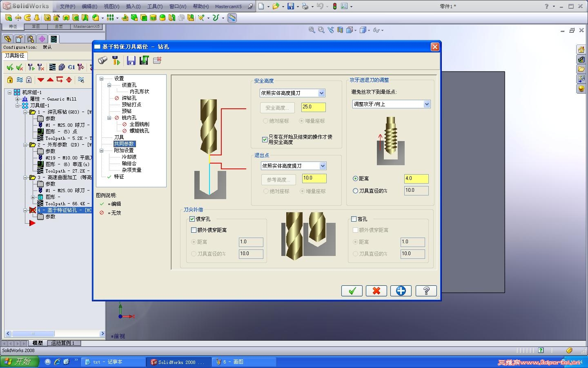Click the flashlight view icon in dialog toolbar
Screen dimensions: 588x368
click(x=103, y=61)
